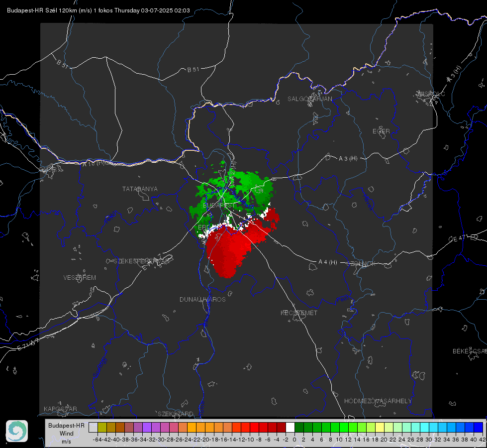Click the gray swatch left of -64
This screenshot has width=487, height=448.
[93, 427]
